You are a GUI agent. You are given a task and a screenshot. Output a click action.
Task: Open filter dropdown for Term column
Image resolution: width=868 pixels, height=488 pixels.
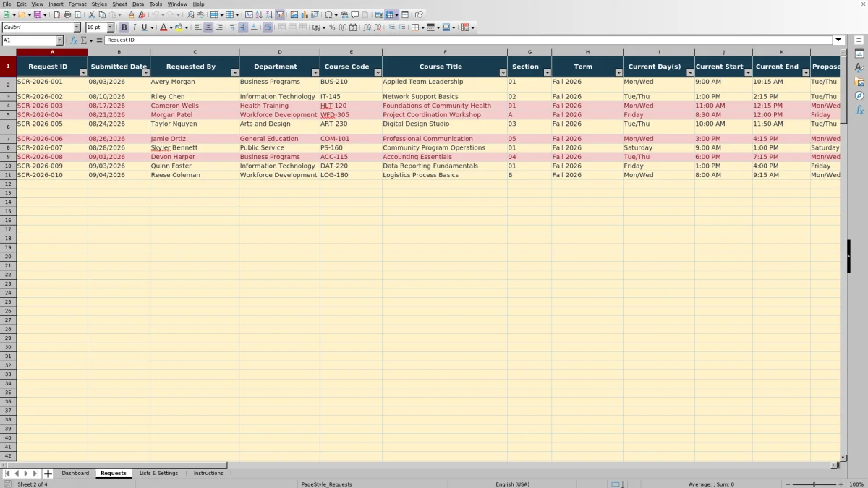tap(618, 72)
